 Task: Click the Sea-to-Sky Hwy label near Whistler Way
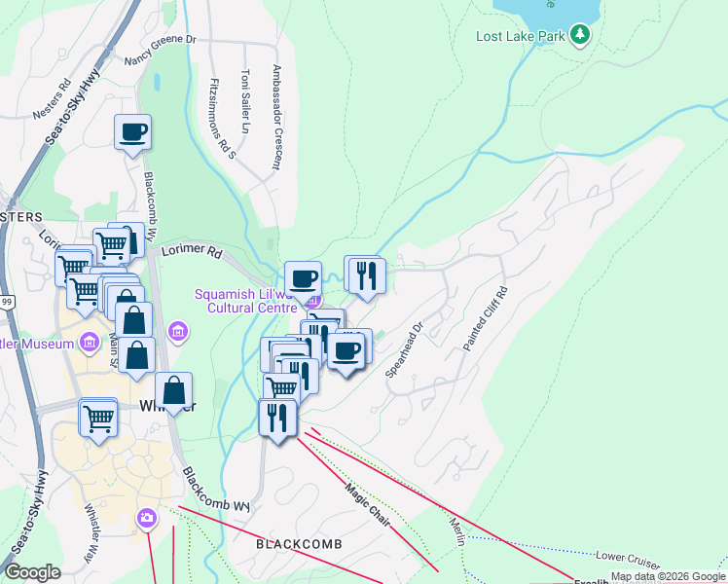coord(29,513)
